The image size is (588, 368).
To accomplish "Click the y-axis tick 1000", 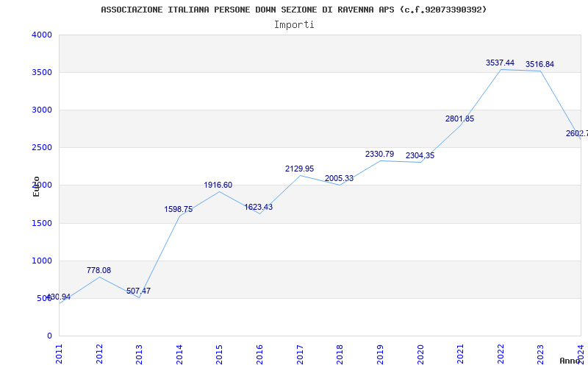I will pos(42,261).
